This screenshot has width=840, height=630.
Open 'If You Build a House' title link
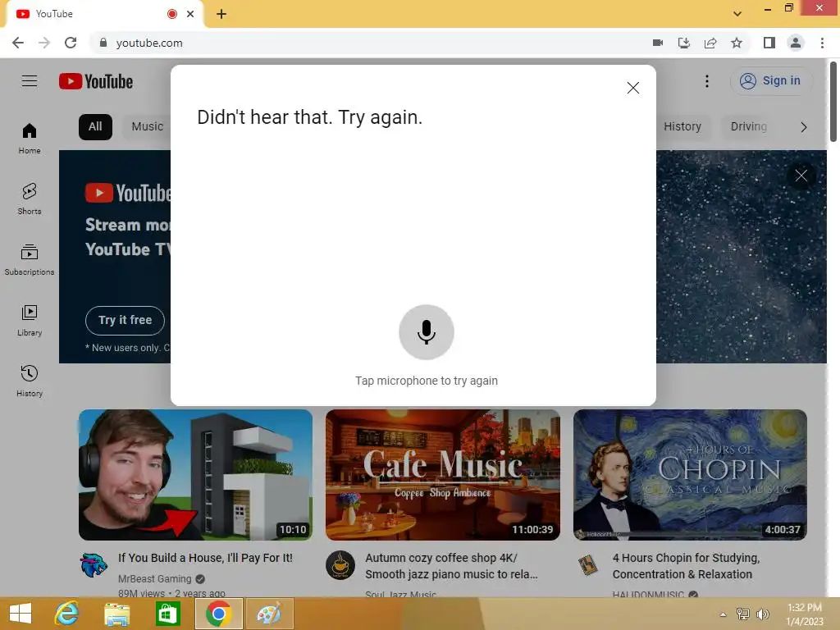(205, 558)
